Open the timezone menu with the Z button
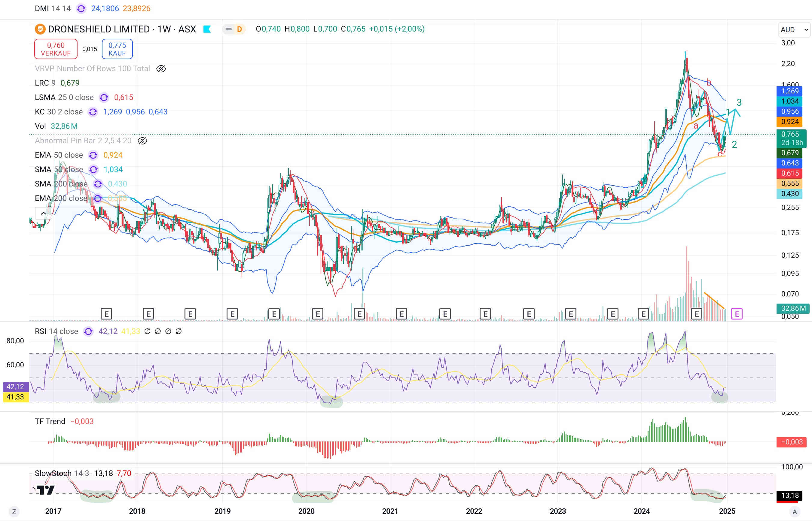The height and width of the screenshot is (521, 812). point(14,511)
